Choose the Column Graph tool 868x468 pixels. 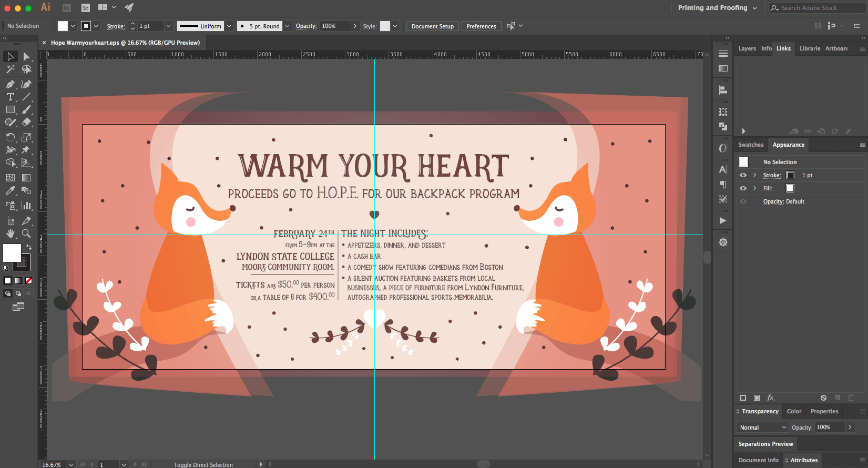tap(26, 206)
